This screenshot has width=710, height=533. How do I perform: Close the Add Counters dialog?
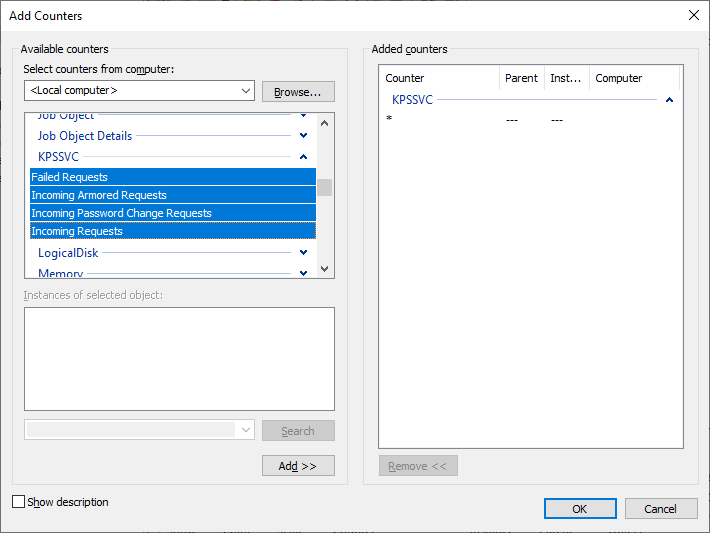693,15
